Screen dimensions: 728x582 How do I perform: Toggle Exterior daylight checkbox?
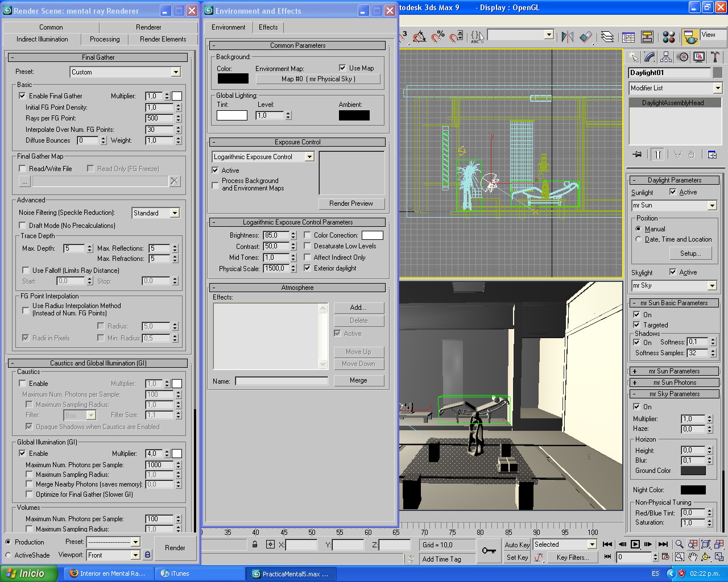tap(307, 268)
